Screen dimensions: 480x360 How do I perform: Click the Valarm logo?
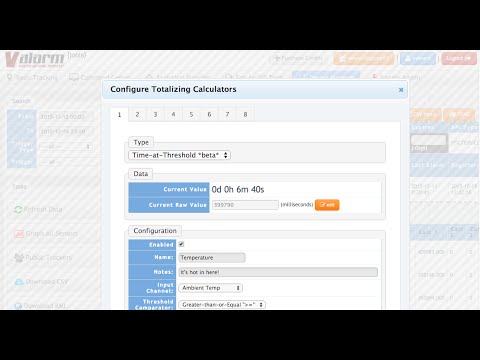coord(35,60)
